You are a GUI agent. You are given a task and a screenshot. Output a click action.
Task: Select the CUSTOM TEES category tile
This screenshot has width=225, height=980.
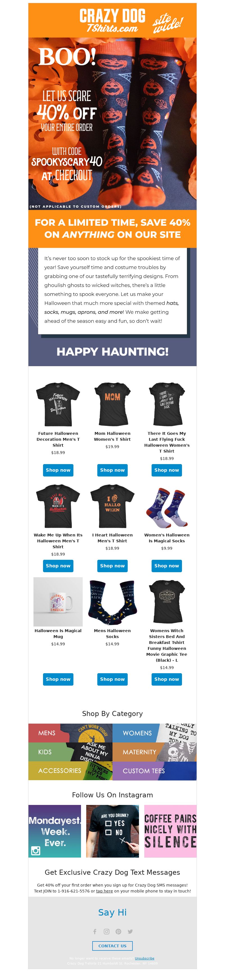[x=154, y=770]
